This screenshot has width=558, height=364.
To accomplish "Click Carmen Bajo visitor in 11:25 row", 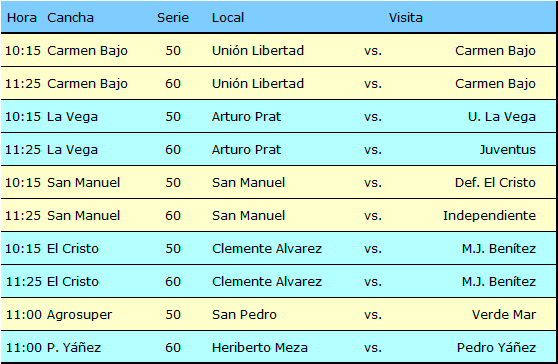I will (x=495, y=84).
